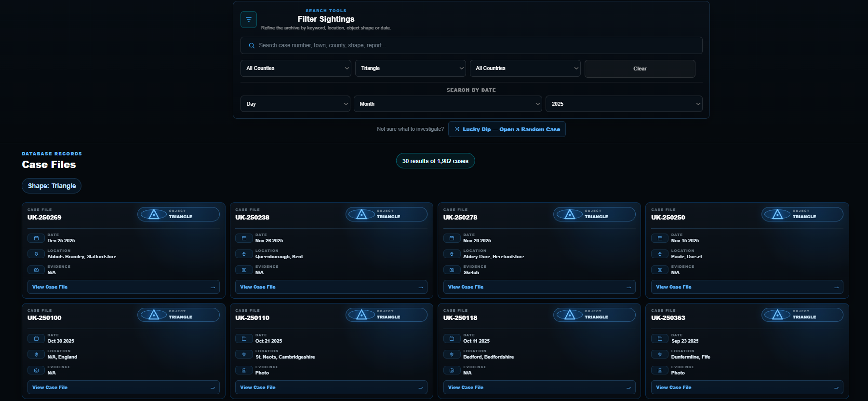This screenshot has height=401, width=868.
Task: Click the triangle object badge on UK-250250
Action: pyautogui.click(x=802, y=214)
